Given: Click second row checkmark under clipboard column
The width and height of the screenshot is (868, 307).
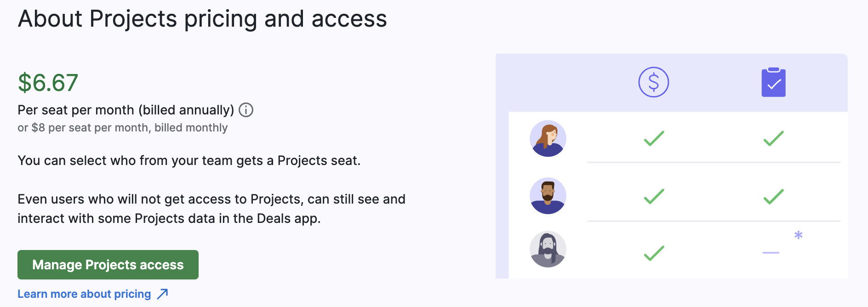Looking at the screenshot, I should coord(773,196).
